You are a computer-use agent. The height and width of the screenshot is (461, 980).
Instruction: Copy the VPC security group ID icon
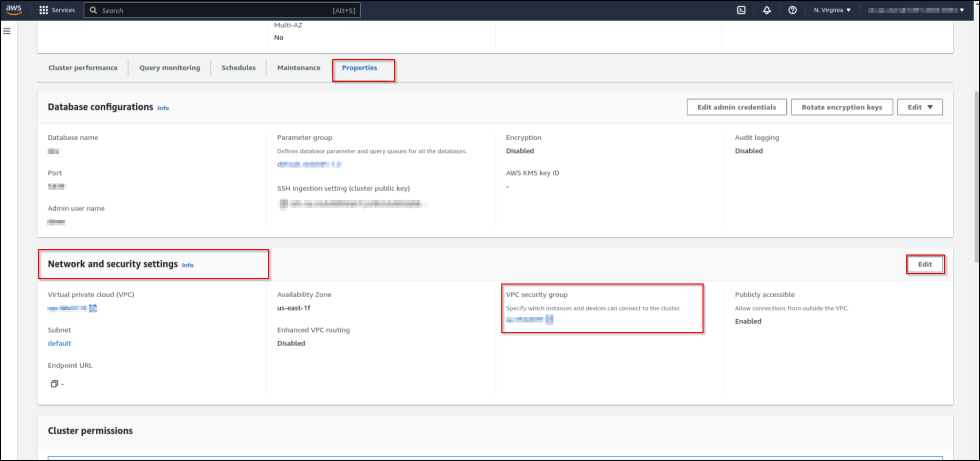point(549,319)
